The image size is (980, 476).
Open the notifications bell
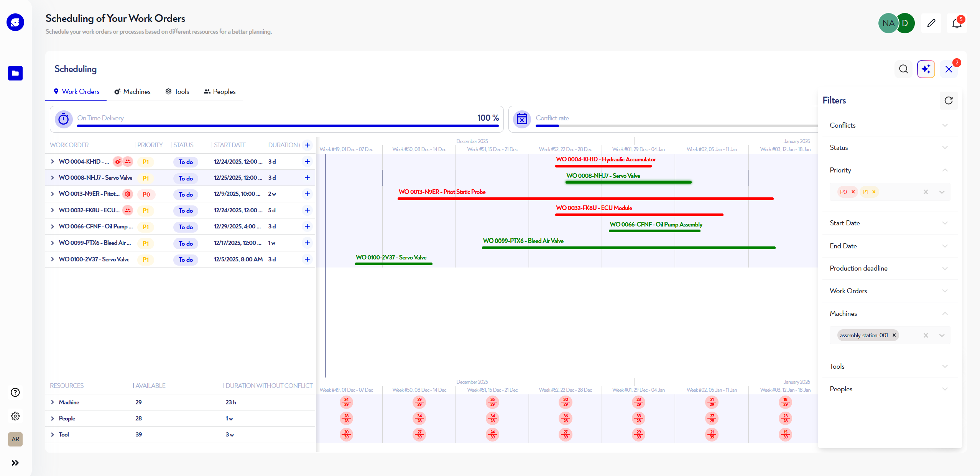click(x=957, y=23)
